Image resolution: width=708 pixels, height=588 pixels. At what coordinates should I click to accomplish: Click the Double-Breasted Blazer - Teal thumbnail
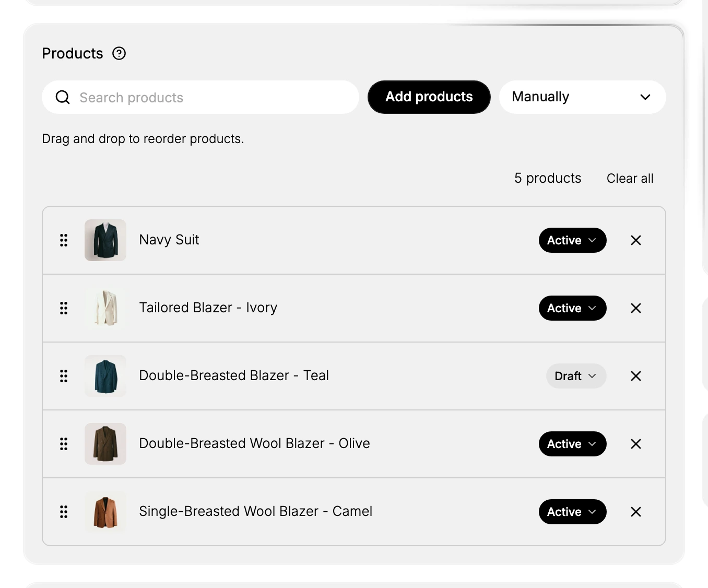click(x=105, y=376)
